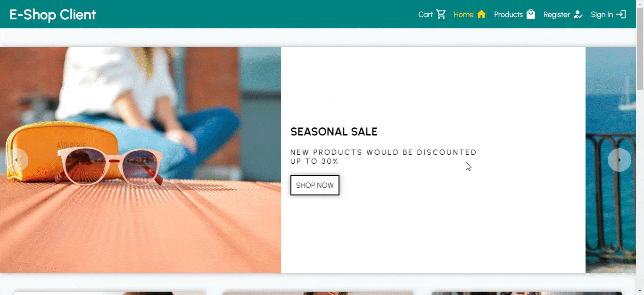Click the SHOP NOW button

pos(315,185)
